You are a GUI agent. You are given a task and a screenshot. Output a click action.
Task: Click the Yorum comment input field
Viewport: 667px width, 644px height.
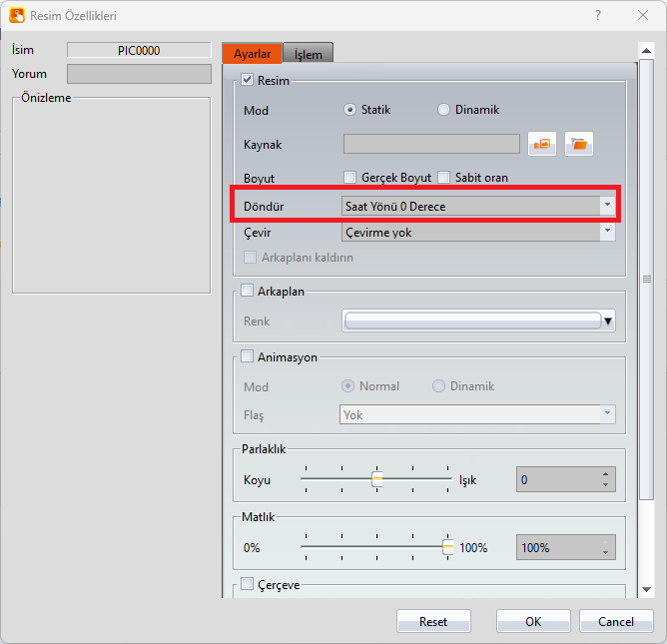click(139, 74)
